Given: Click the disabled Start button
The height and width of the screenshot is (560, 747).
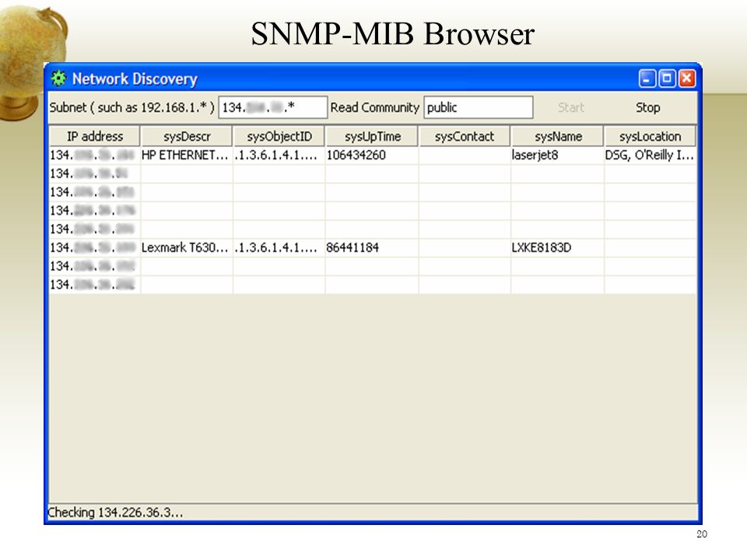Looking at the screenshot, I should click(x=570, y=107).
